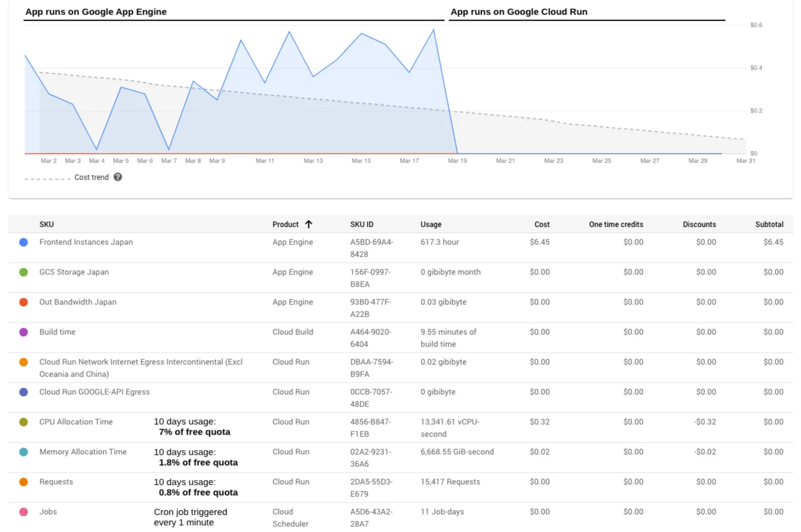This screenshot has width=801, height=532.
Task: Click the teal dot beside Memory Allocation Time
Action: 23,453
